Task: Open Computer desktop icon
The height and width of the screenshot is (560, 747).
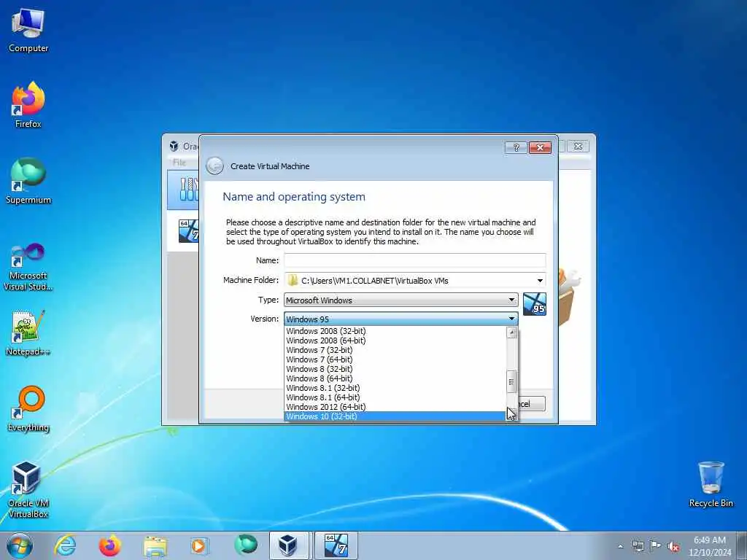Action: tap(28, 31)
